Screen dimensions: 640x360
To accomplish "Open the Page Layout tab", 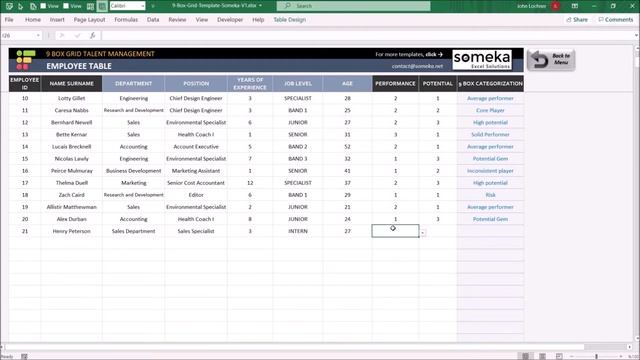I will point(89,20).
